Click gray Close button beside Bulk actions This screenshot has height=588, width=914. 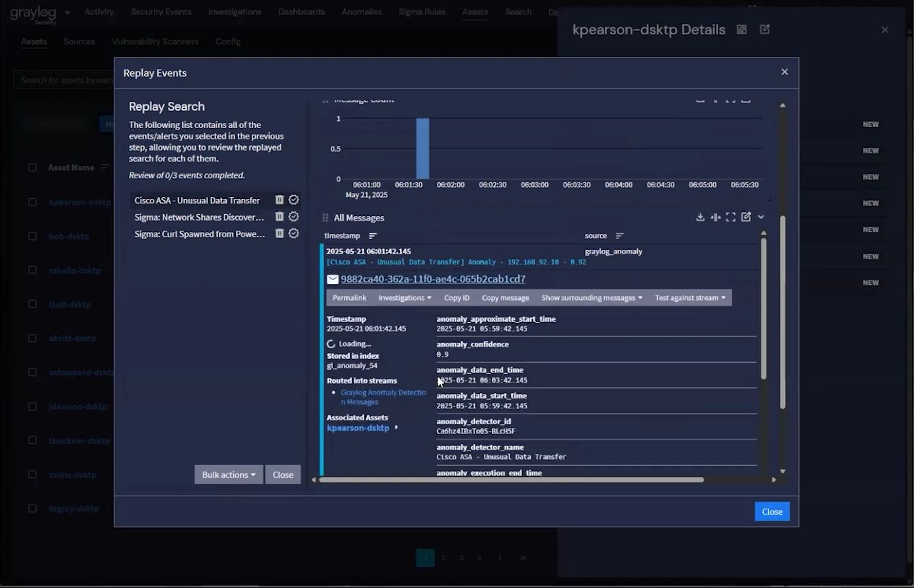click(x=283, y=474)
